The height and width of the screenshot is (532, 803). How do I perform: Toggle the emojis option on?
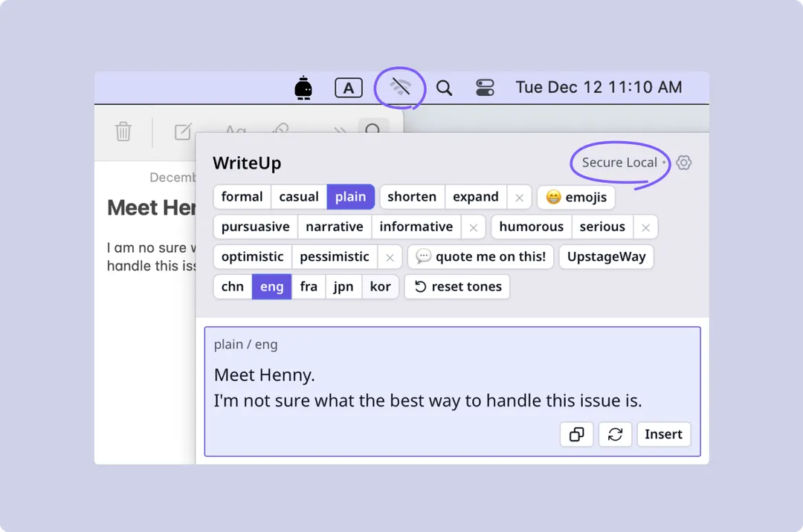click(575, 197)
